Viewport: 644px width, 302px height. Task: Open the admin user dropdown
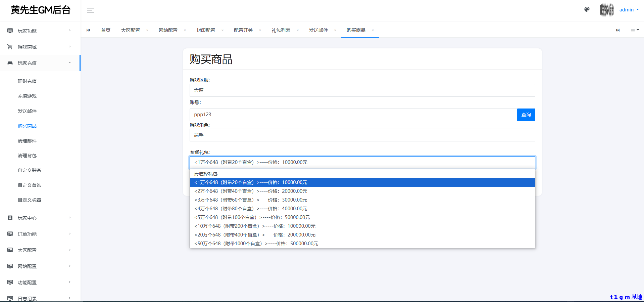(x=629, y=10)
